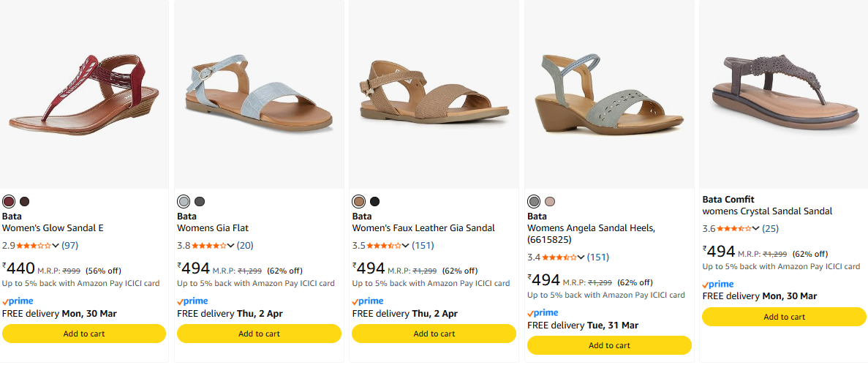Choose the black color swatch for Faux Leather Gia Sandal
The image size is (868, 365).
click(375, 201)
